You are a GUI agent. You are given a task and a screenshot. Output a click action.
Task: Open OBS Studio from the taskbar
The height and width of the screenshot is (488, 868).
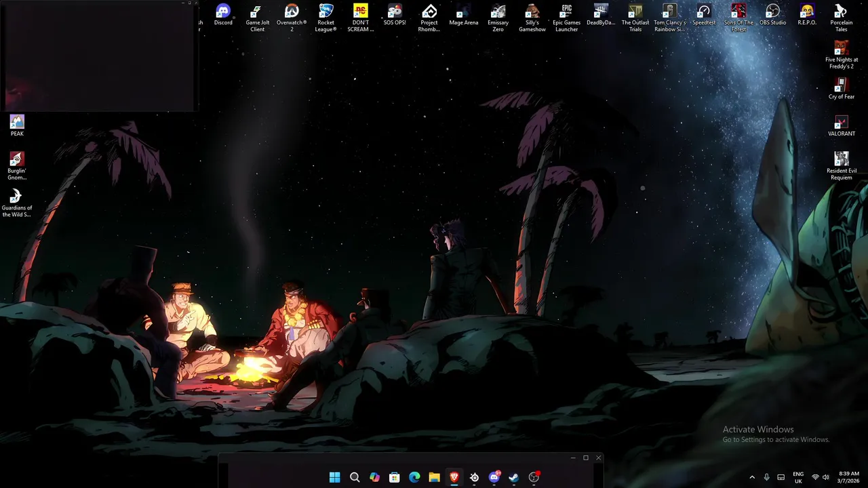(x=534, y=477)
